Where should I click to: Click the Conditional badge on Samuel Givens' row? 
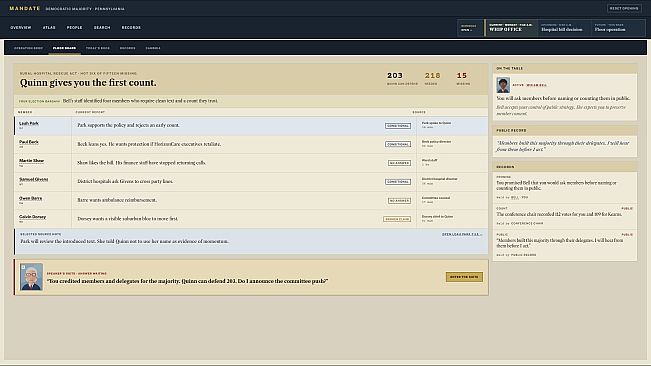(x=398, y=182)
